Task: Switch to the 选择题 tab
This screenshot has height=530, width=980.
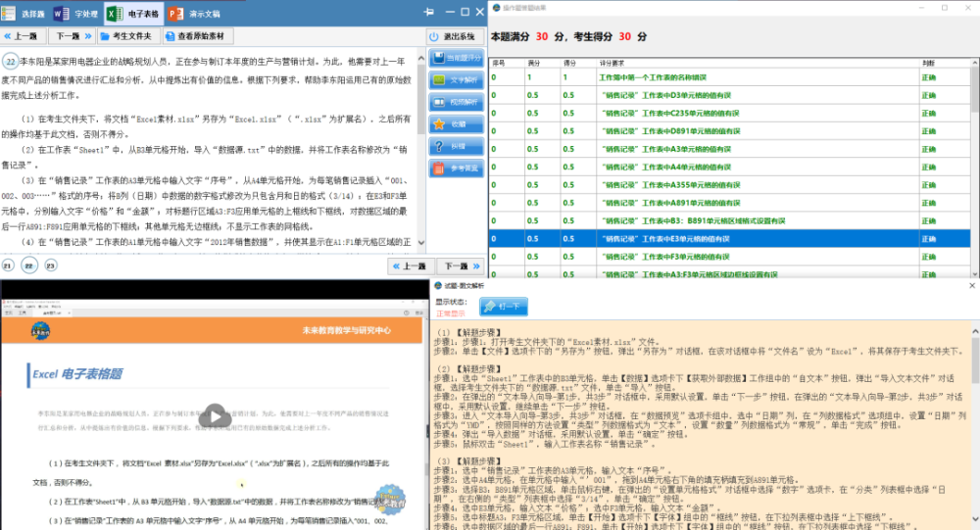Action: (25, 13)
